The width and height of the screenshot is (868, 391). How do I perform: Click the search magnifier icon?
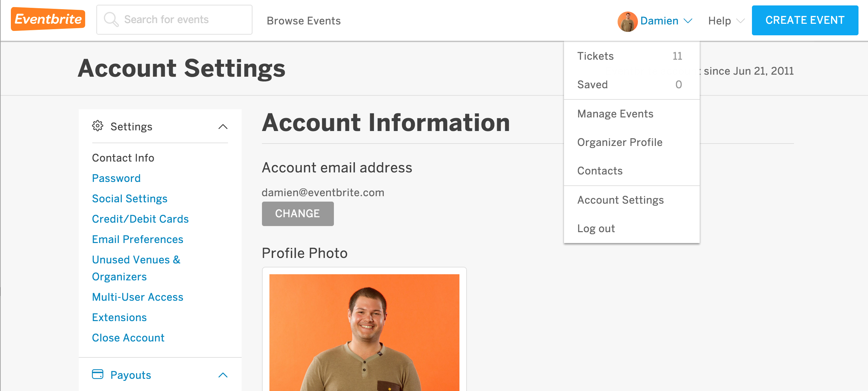tap(111, 19)
